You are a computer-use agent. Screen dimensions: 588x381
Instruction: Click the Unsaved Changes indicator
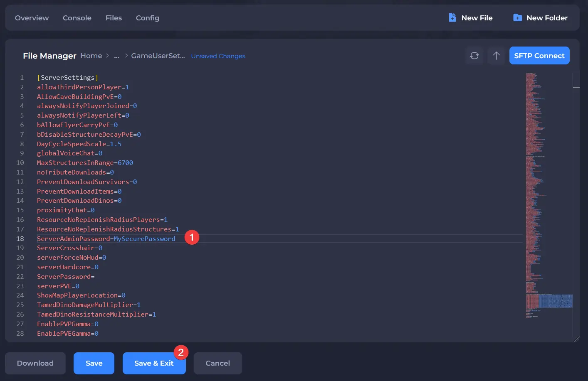point(218,56)
